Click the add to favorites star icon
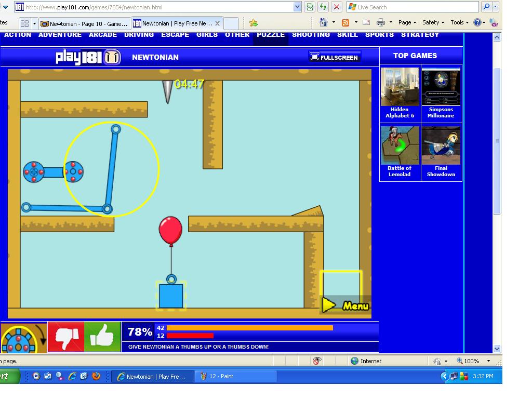532x399 pixels. coord(254,23)
